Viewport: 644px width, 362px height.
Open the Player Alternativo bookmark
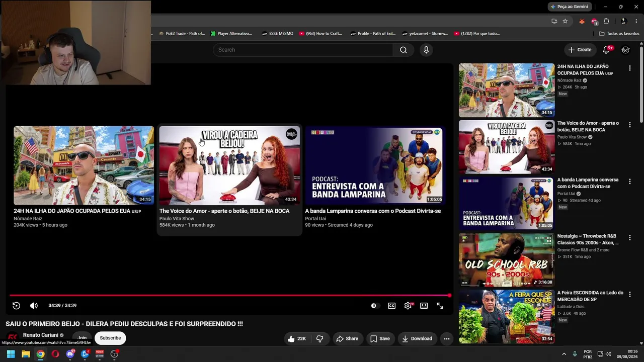tap(231, 34)
